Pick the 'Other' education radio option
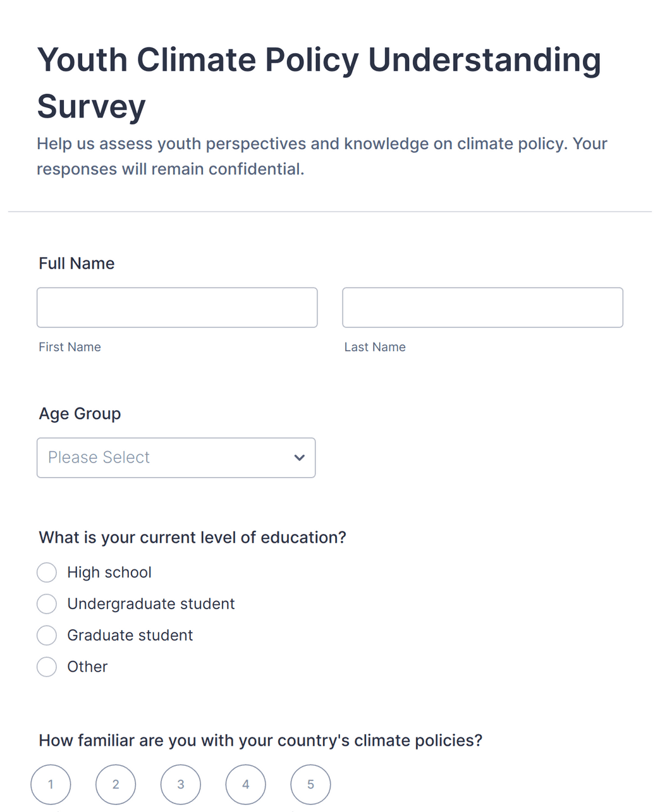The height and width of the screenshot is (812, 660). point(47,667)
